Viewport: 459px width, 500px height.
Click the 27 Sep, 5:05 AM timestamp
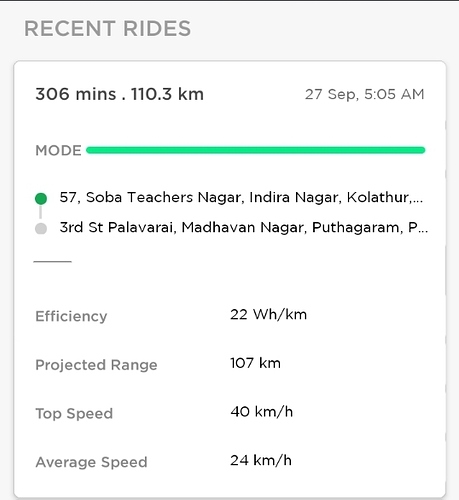point(365,94)
